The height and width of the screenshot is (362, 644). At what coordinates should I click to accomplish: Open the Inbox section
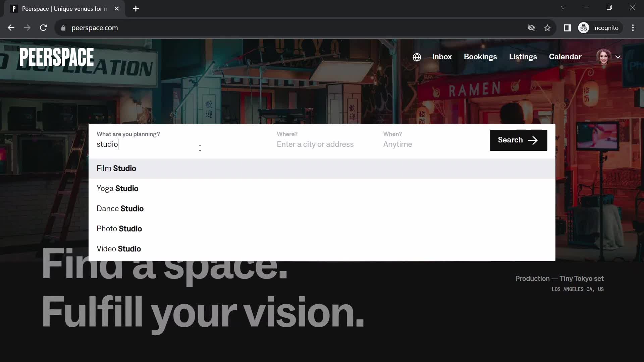(x=442, y=57)
